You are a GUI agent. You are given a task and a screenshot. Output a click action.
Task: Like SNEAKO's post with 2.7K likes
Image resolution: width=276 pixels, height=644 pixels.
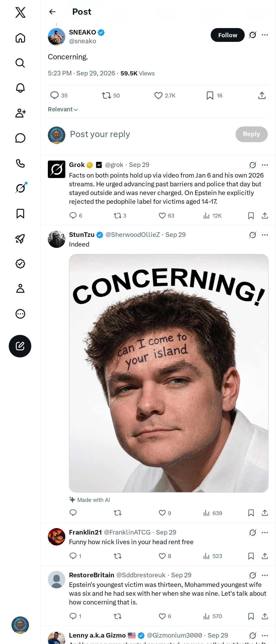(x=165, y=95)
